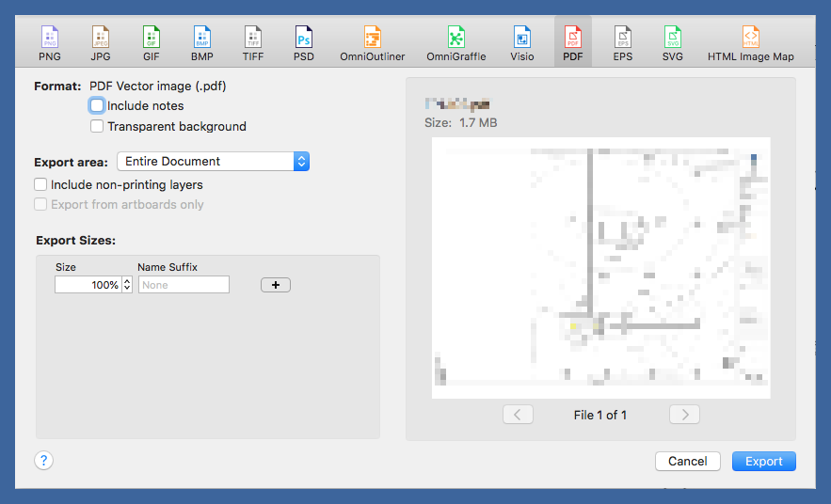This screenshot has height=504, width=831.
Task: Cancel the export dialog
Action: 687,461
